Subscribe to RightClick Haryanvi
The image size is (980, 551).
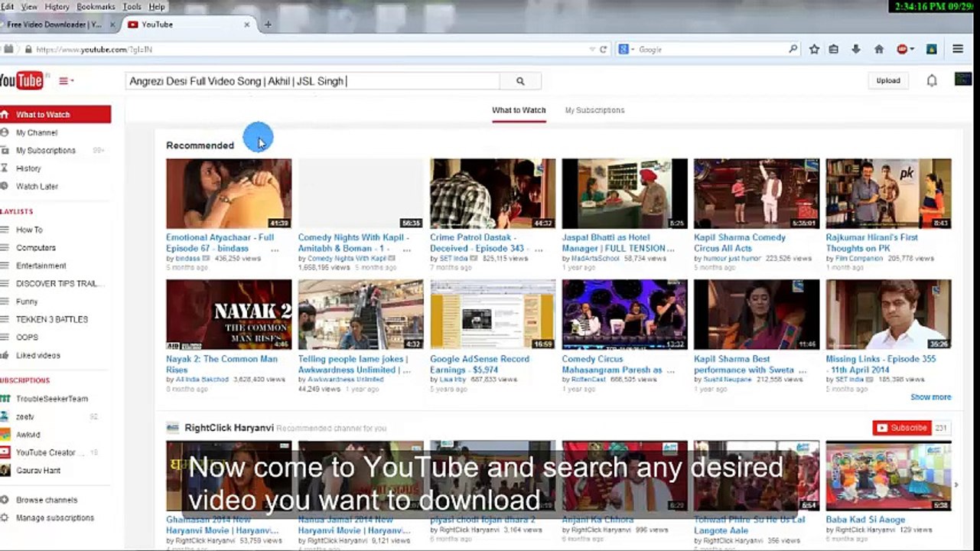902,428
